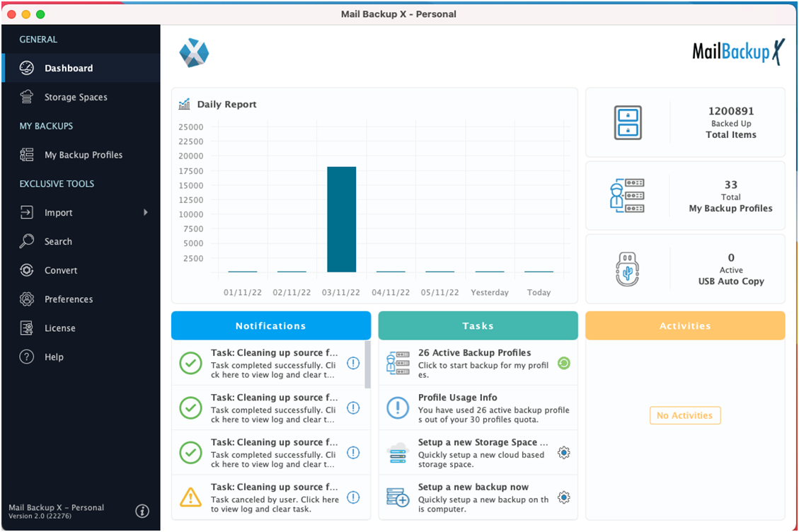Click the 03/11/22 bar in chart

click(341, 219)
